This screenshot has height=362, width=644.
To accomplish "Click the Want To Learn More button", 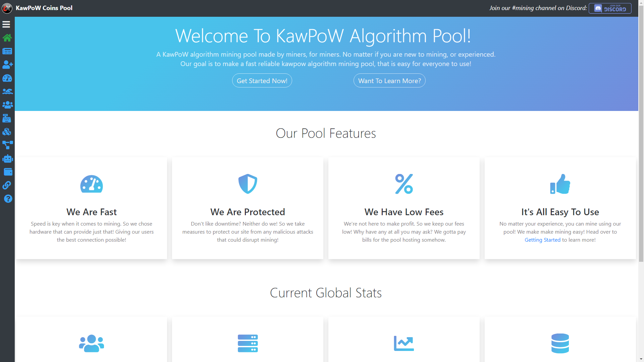I will pos(389,80).
